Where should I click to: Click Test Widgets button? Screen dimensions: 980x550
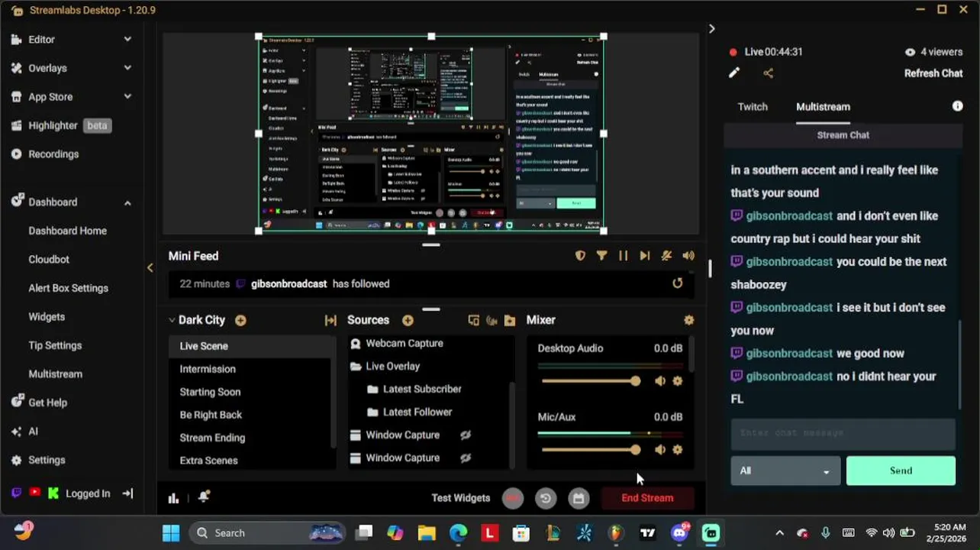pyautogui.click(x=461, y=498)
